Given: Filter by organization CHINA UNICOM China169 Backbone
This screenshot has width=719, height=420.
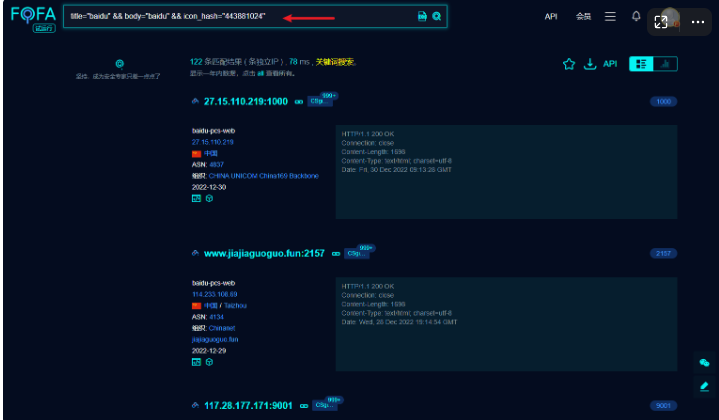Looking at the screenshot, I should point(263,176).
